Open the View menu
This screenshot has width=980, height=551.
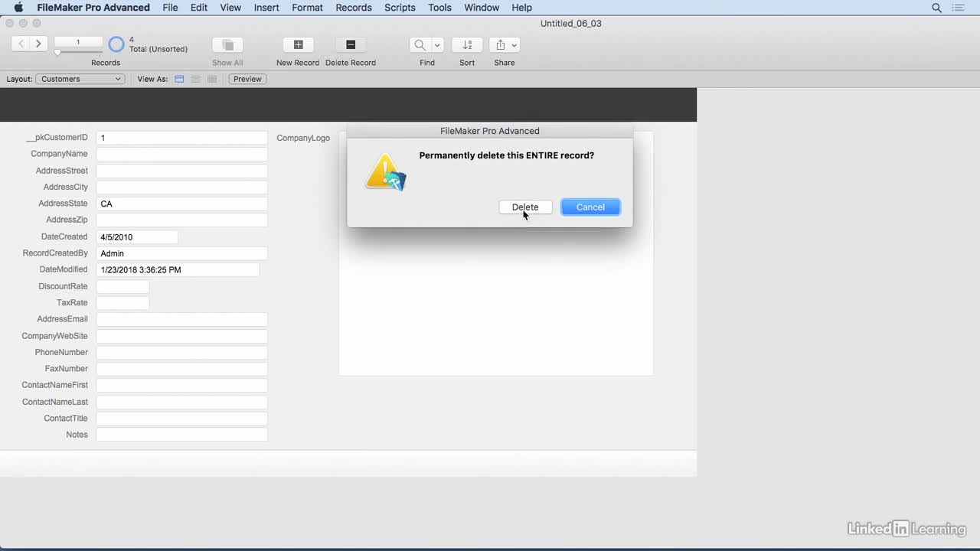230,8
